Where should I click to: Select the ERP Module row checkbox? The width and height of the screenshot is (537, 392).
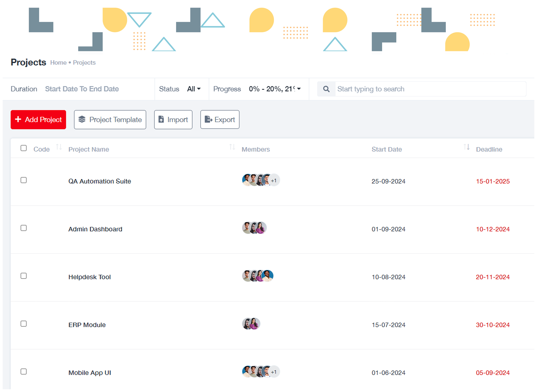tap(23, 324)
